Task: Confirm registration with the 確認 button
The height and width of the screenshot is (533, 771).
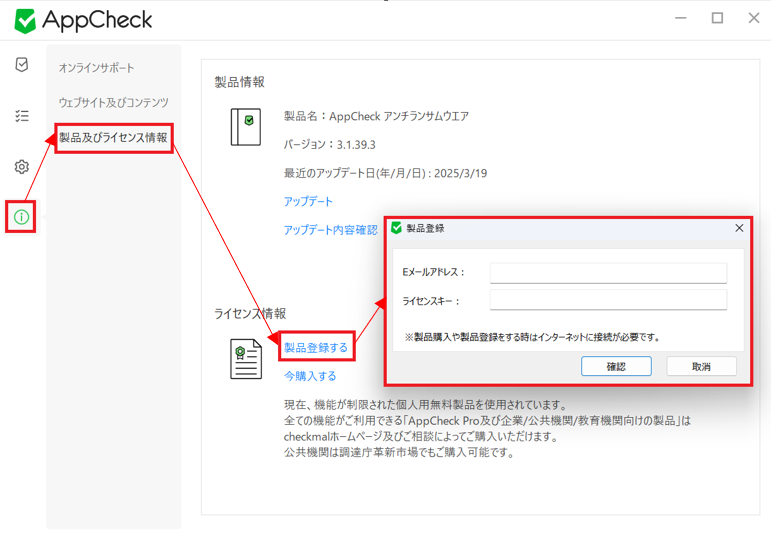Action: [x=616, y=366]
